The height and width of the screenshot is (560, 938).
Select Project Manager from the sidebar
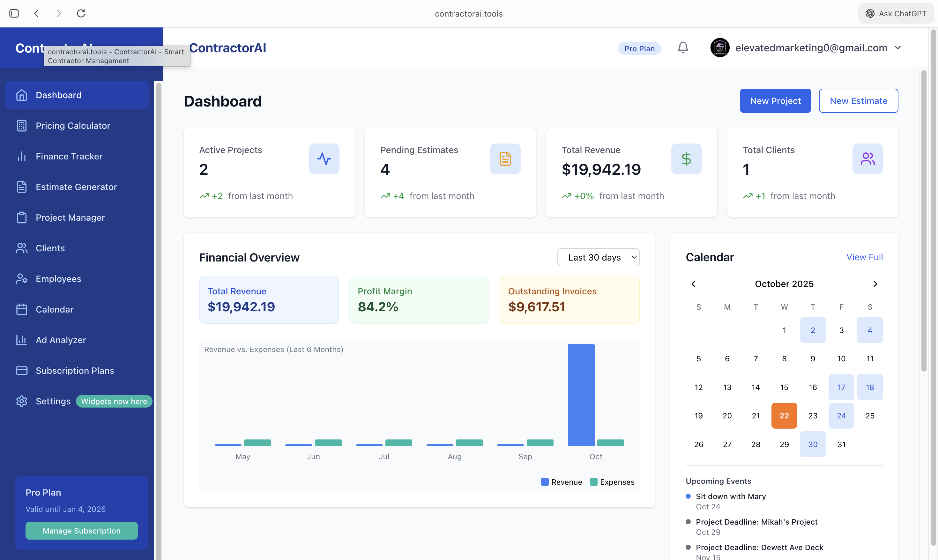(x=70, y=217)
